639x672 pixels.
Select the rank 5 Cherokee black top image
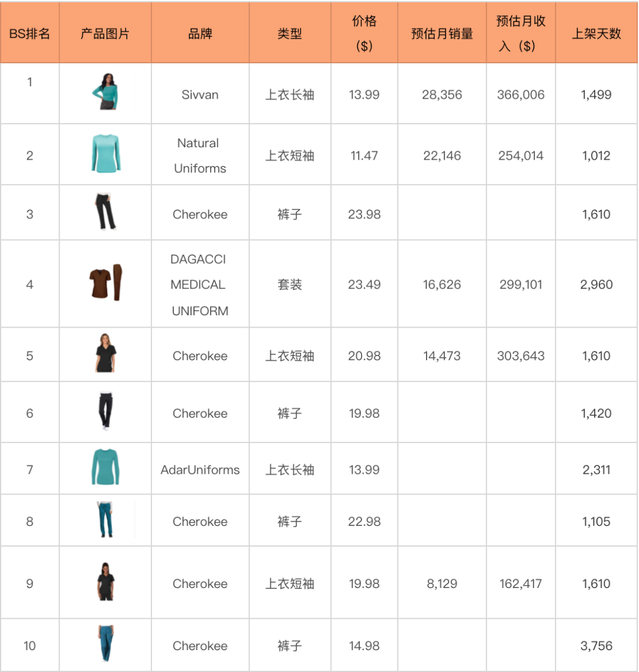pos(106,353)
